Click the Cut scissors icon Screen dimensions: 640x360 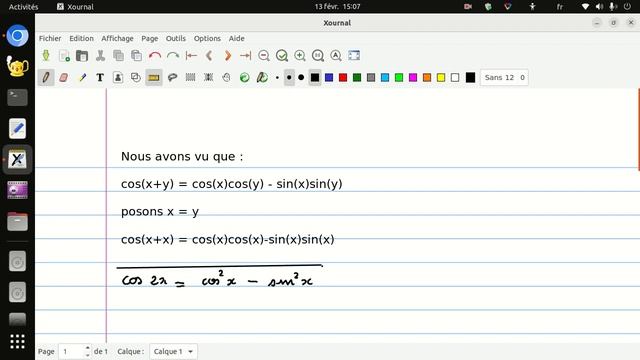[x=100, y=56]
